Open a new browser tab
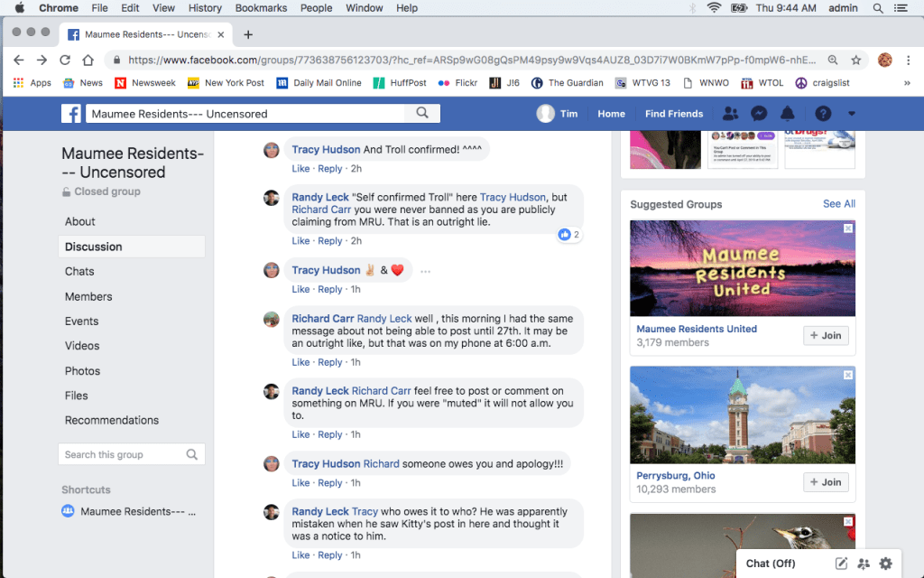 tap(248, 35)
